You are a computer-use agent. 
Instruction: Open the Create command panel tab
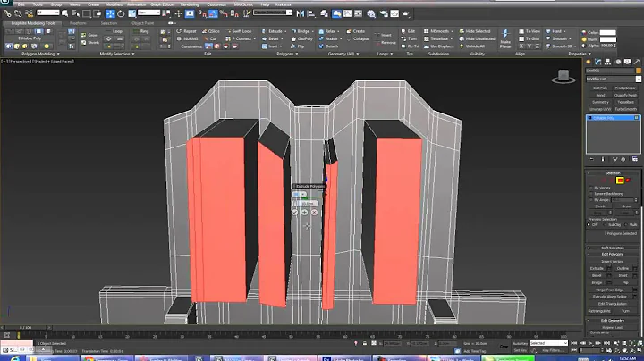click(x=589, y=62)
